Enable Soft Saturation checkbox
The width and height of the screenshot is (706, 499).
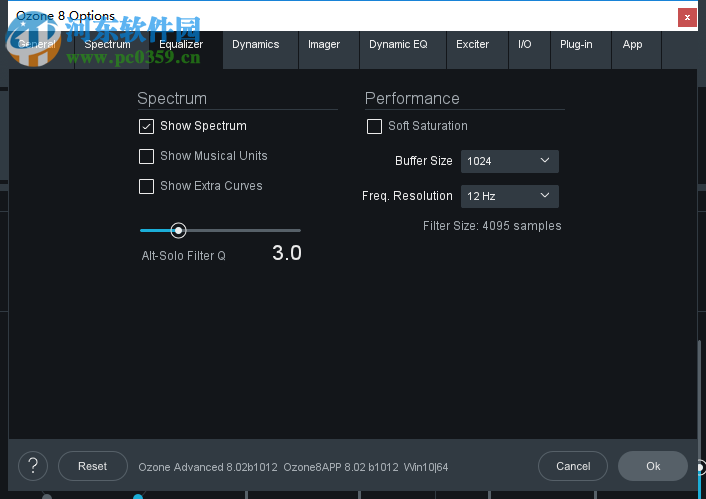point(374,127)
